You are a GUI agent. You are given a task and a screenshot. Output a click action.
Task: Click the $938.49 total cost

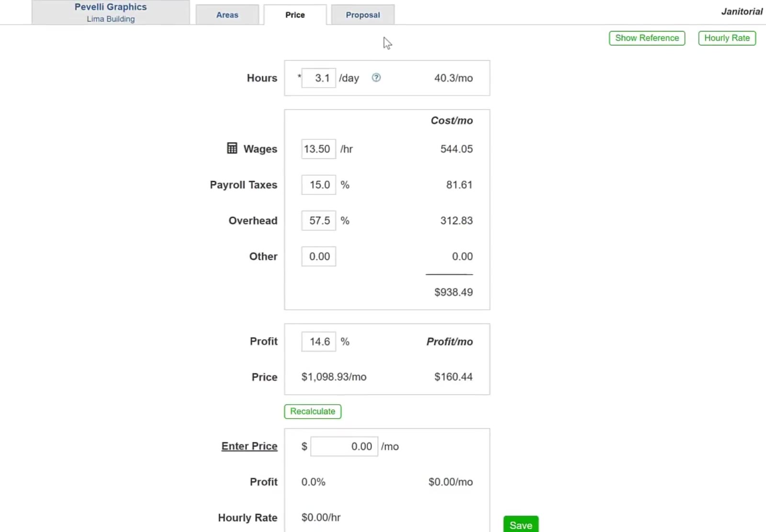point(453,292)
